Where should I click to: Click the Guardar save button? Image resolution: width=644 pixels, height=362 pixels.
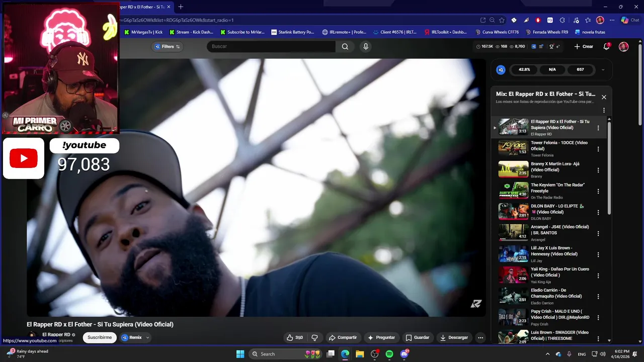coord(418,337)
